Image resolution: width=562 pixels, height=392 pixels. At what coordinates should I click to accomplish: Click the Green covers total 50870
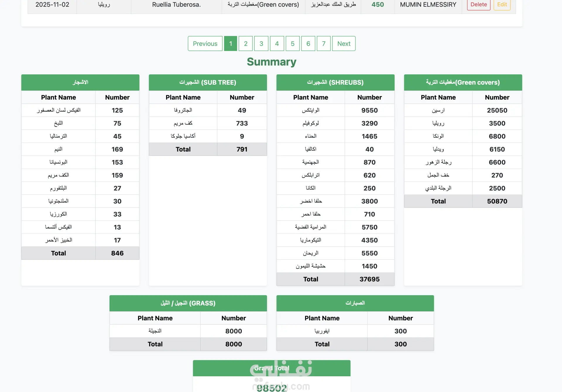pyautogui.click(x=497, y=201)
